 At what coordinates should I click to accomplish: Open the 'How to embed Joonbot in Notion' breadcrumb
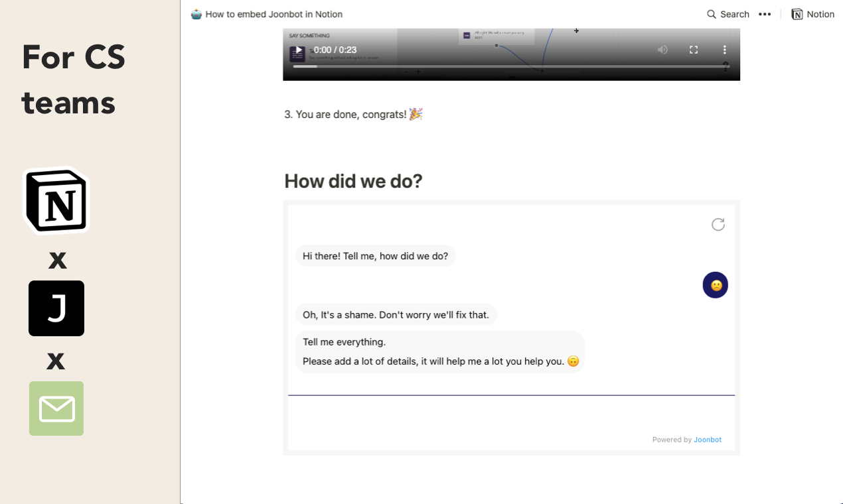[x=273, y=14]
